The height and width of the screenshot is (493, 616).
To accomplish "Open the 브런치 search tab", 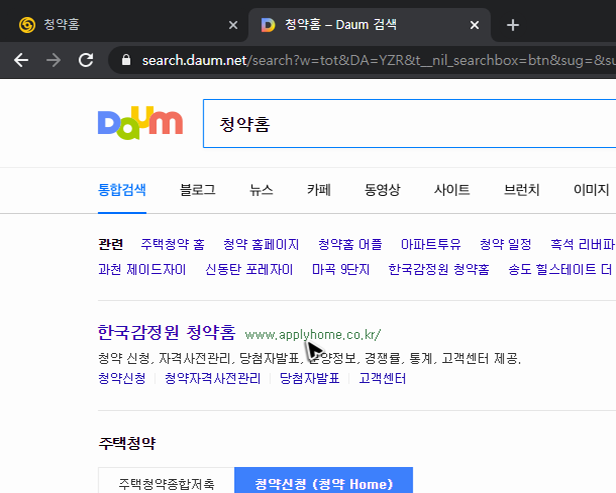I will pyautogui.click(x=521, y=190).
